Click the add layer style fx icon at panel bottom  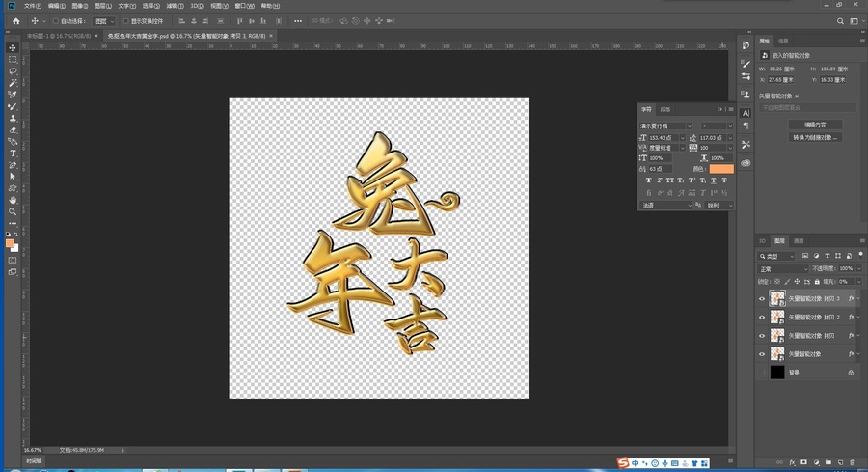click(792, 462)
